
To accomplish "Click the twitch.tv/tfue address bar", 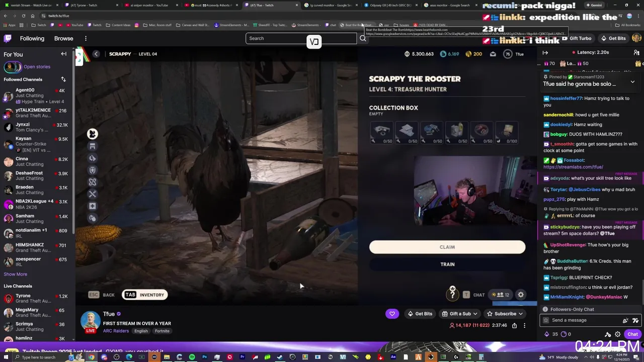I will tap(59, 16).
